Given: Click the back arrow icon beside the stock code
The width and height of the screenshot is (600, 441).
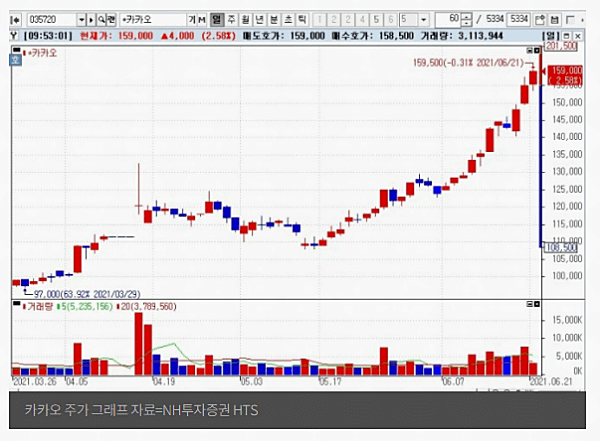Looking at the screenshot, I should click(x=16, y=20).
